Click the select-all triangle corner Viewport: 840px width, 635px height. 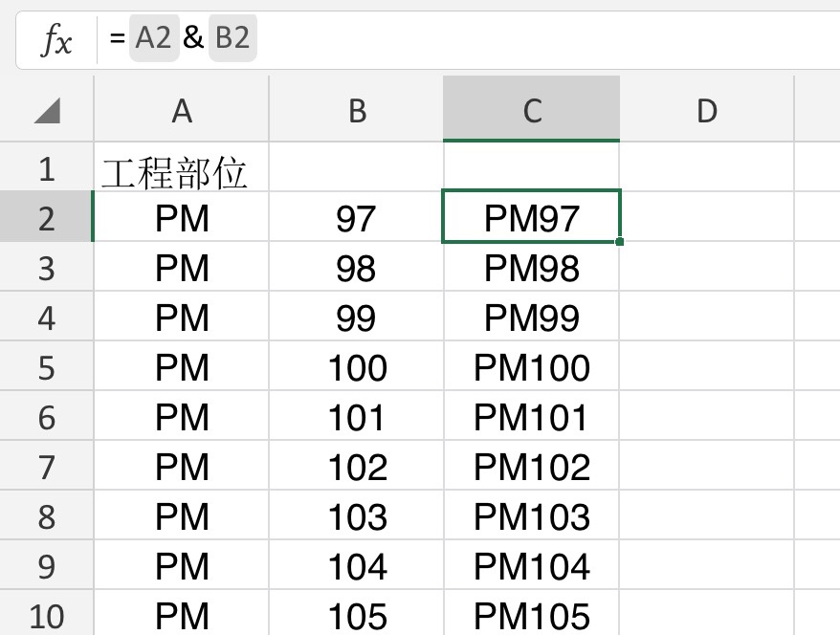point(47,112)
